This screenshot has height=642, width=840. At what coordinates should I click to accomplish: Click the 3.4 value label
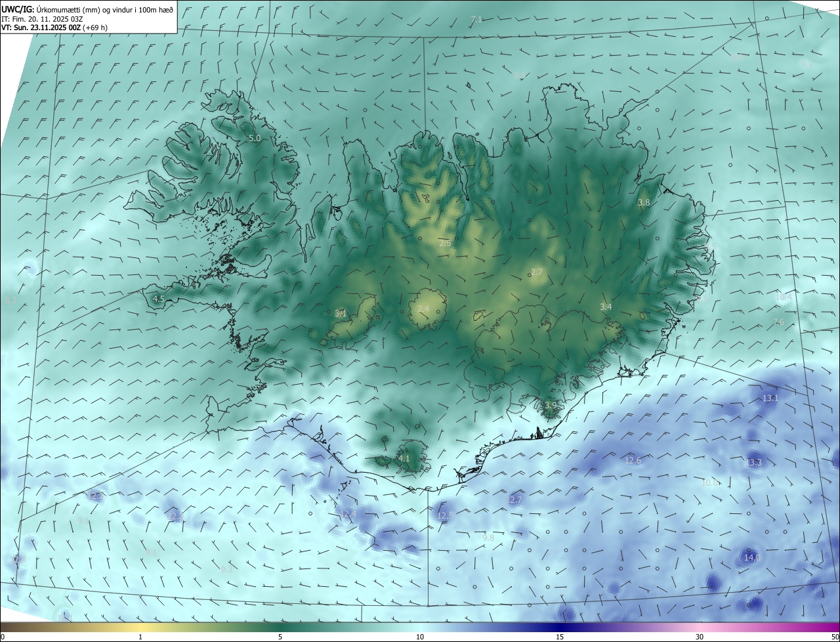(606, 307)
